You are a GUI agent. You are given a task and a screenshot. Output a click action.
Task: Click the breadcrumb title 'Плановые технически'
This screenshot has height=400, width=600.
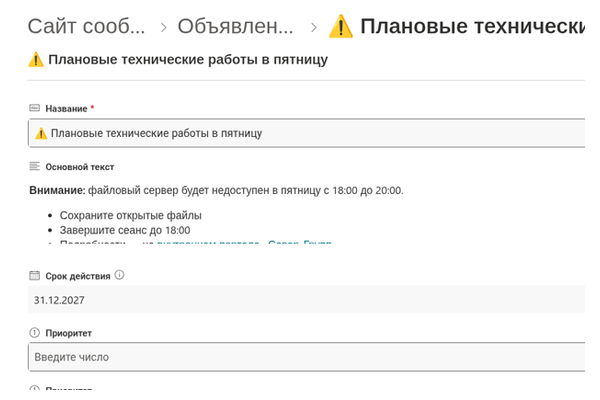click(472, 27)
